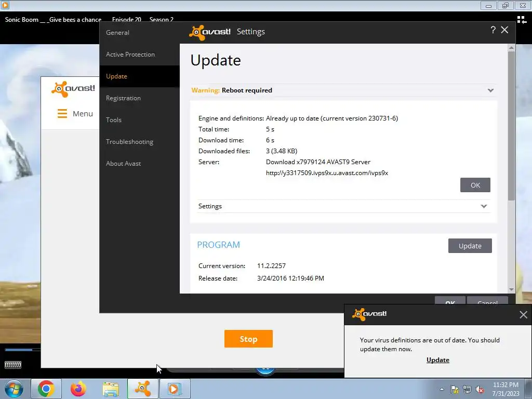Open the hamburger Menu in Avast window

click(75, 113)
